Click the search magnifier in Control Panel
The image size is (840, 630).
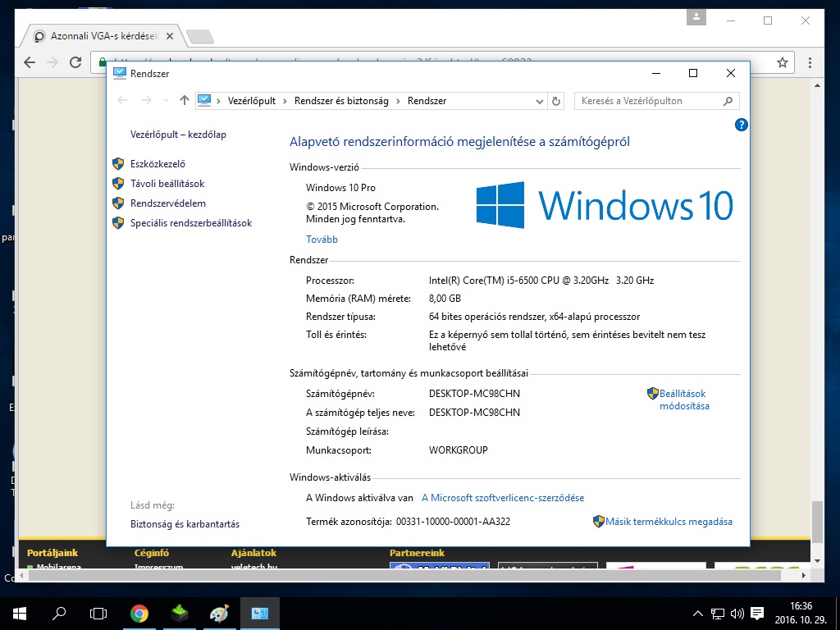click(728, 101)
